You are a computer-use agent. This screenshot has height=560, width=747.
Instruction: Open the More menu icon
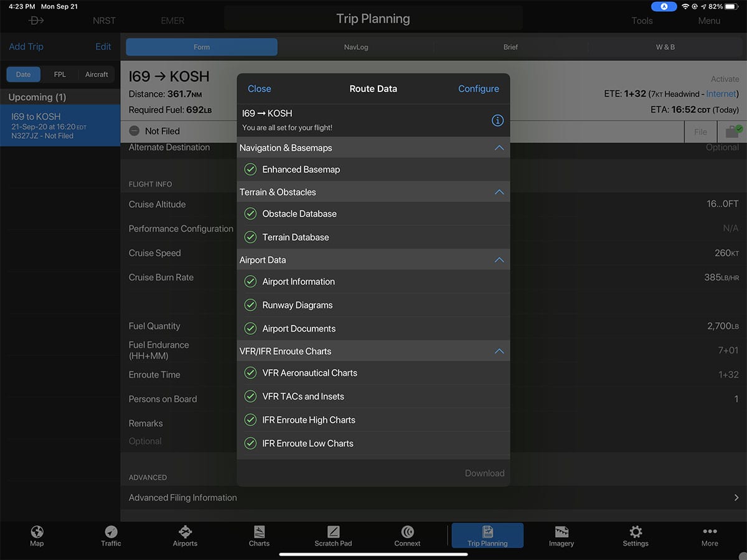tap(710, 532)
